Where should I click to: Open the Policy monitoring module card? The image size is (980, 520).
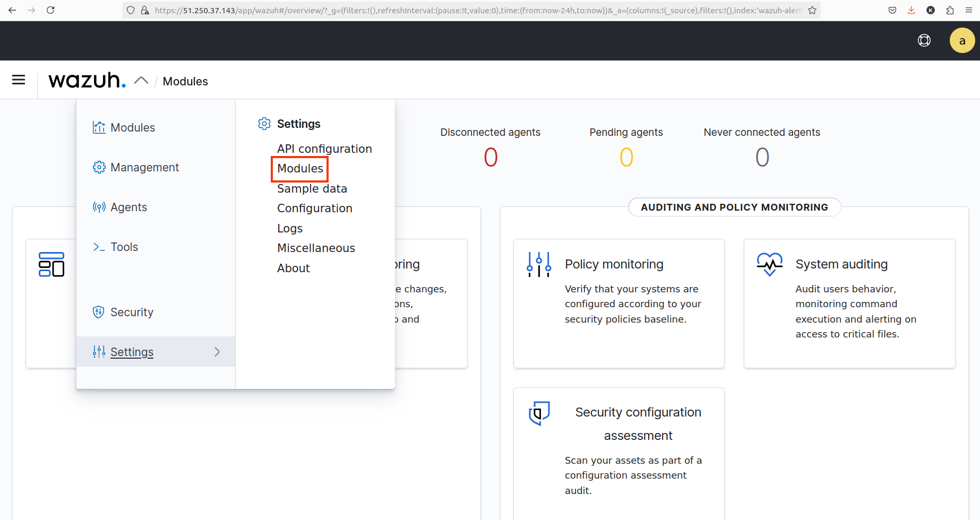[x=619, y=304]
